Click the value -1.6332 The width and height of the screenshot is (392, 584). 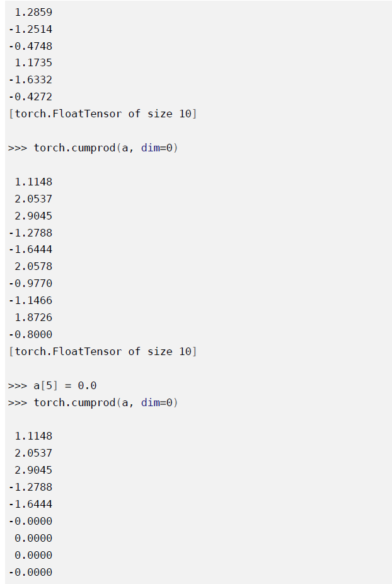point(30,79)
